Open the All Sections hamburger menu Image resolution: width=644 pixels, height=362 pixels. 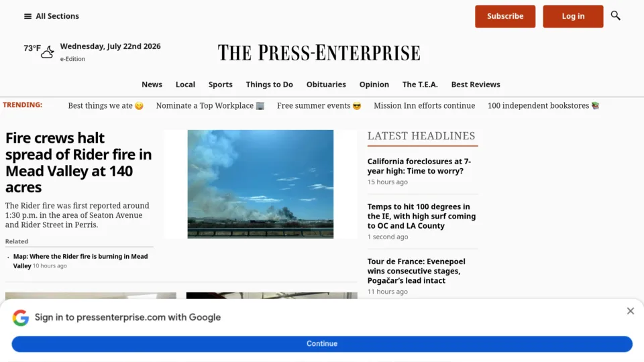(52, 16)
